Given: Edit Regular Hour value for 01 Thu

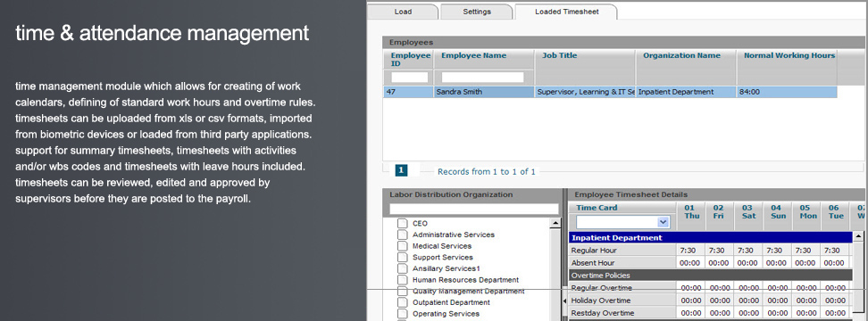Looking at the screenshot, I should coord(689,251).
